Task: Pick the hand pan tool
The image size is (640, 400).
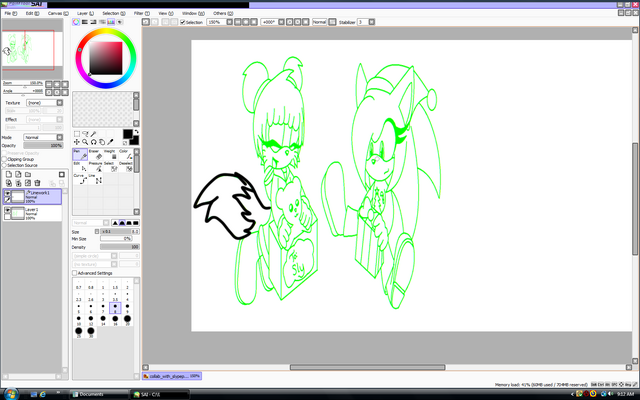Action: point(102,142)
